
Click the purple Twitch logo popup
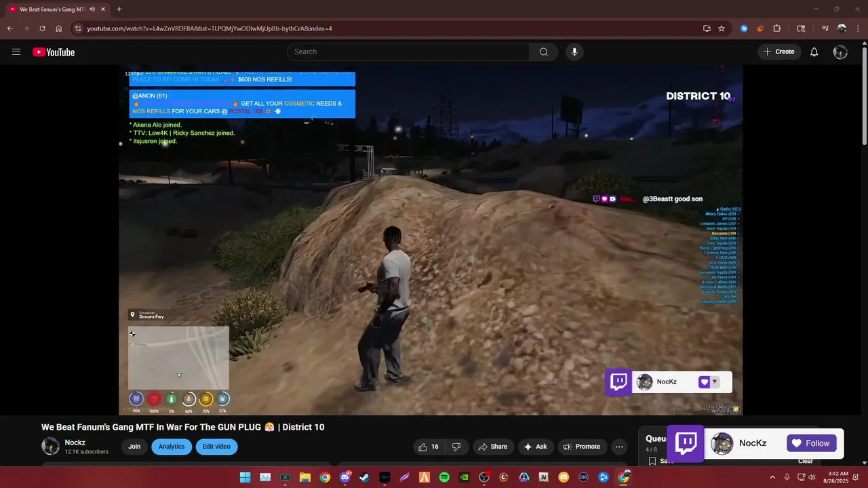pyautogui.click(x=686, y=443)
